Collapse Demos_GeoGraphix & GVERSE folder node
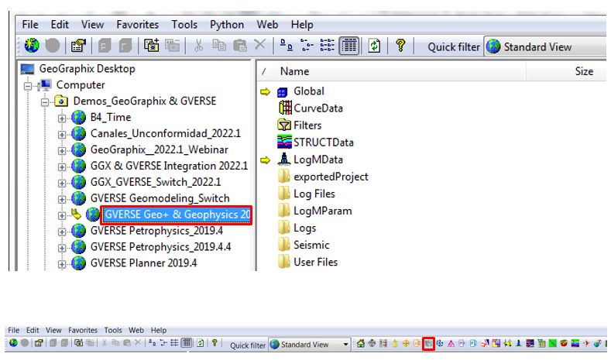The height and width of the screenshot is (364, 611). click(x=45, y=102)
